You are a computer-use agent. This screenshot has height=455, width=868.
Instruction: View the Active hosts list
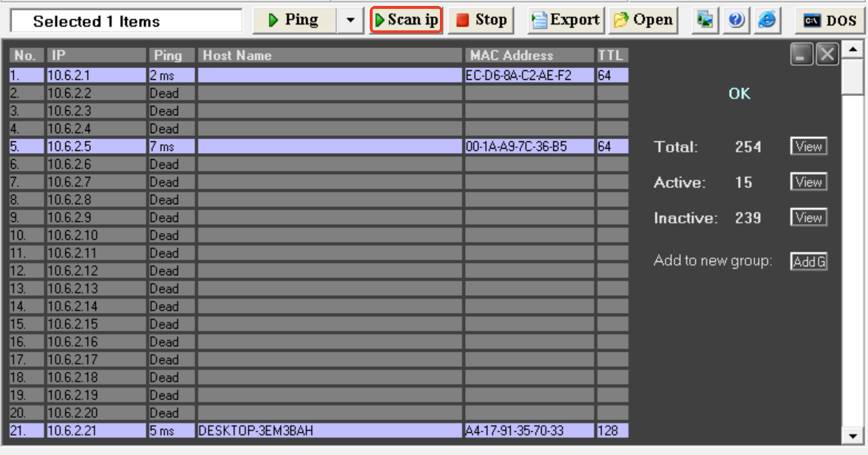[x=808, y=182]
